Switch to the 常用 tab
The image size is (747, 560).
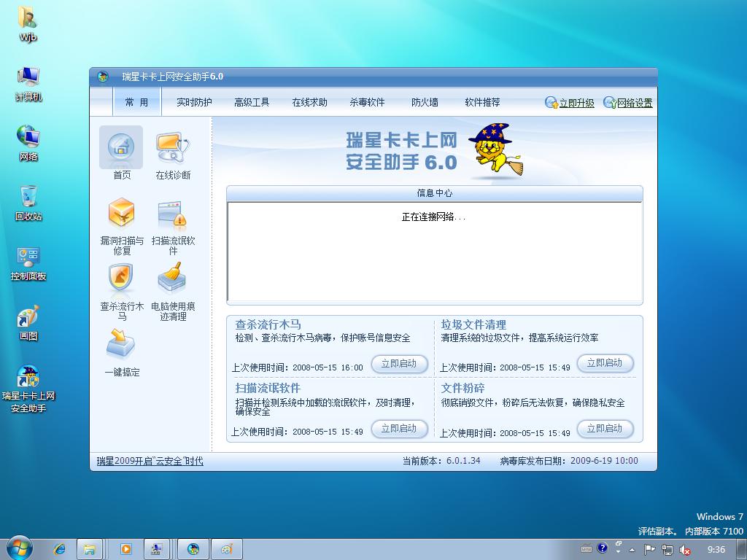click(136, 102)
